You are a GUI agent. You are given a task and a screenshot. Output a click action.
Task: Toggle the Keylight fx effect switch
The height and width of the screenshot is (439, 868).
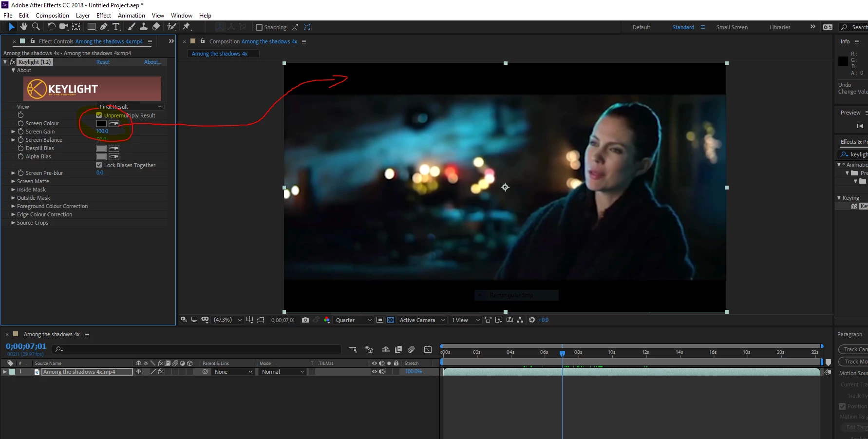click(x=13, y=62)
